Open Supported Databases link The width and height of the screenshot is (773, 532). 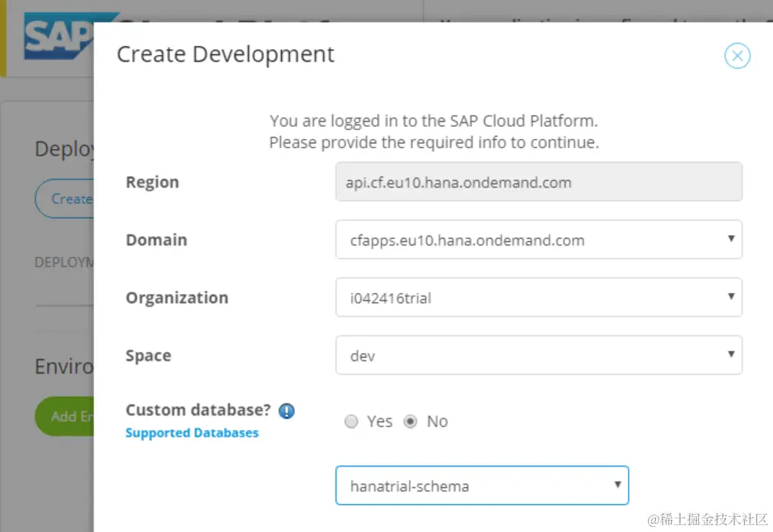[x=192, y=433]
